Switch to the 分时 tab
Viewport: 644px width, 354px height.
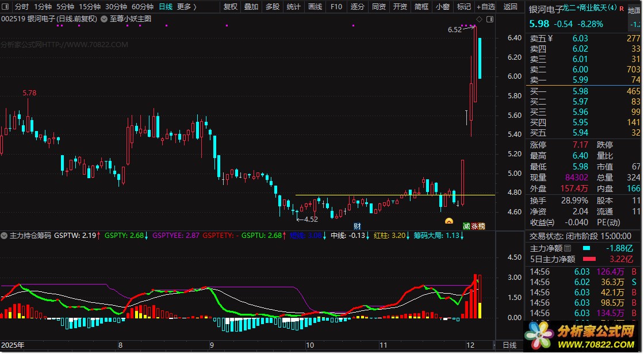point(22,6)
